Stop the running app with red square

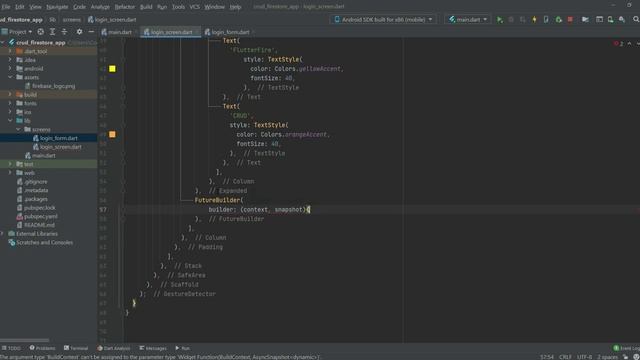tap(570, 20)
